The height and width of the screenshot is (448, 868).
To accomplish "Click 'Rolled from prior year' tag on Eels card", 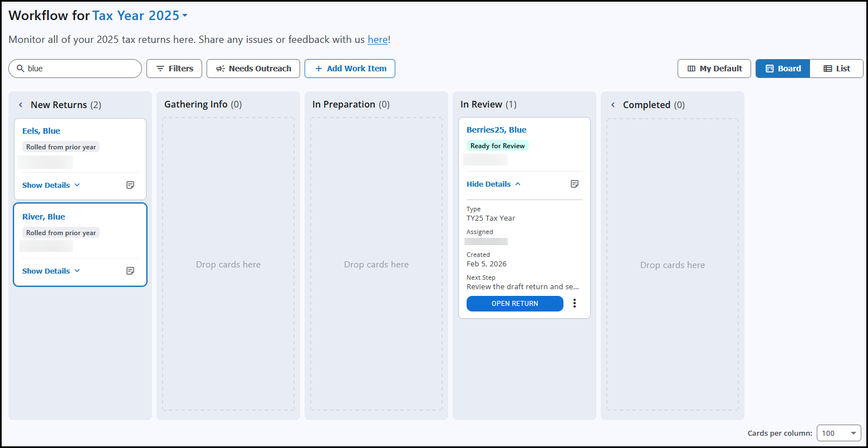I will click(x=61, y=147).
